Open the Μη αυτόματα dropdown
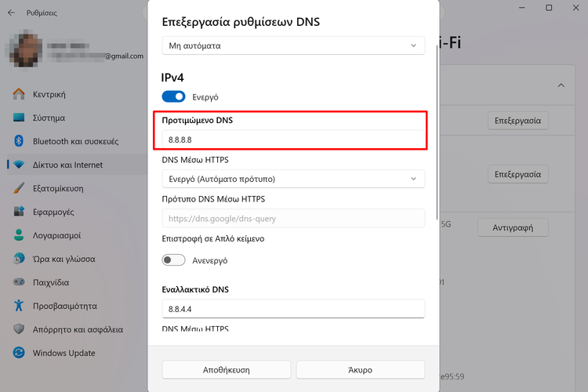 pos(293,45)
